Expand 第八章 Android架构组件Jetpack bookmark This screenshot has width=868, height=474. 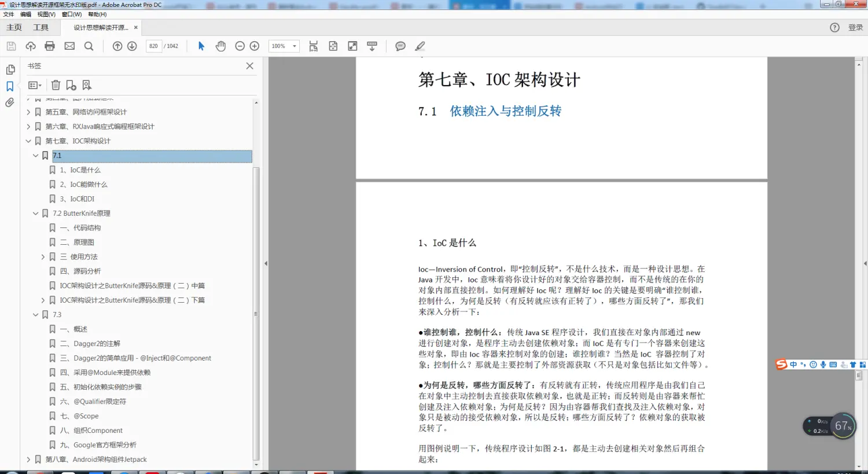tap(28, 460)
